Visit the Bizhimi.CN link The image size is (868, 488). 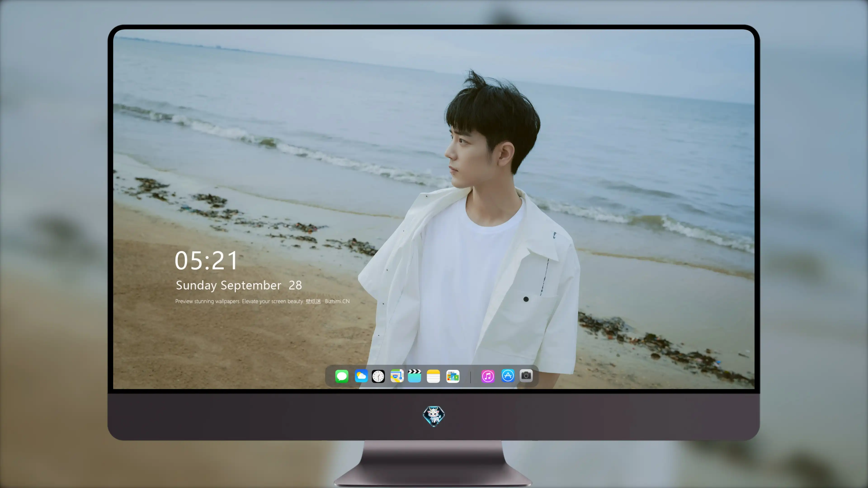tap(337, 301)
